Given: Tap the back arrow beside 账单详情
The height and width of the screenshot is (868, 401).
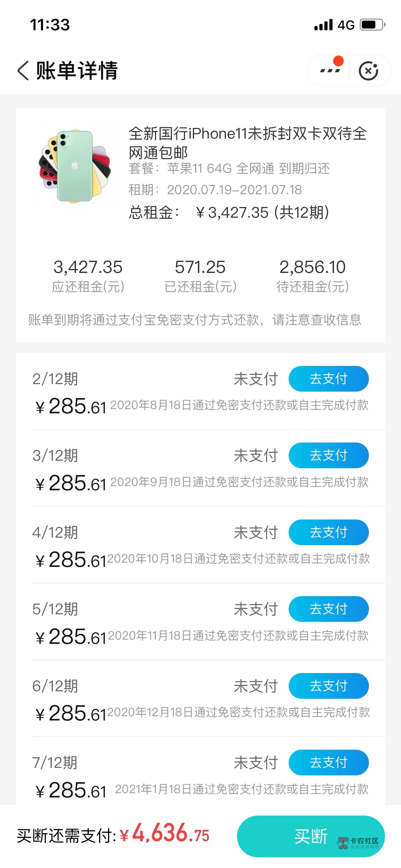Looking at the screenshot, I should pyautogui.click(x=24, y=70).
